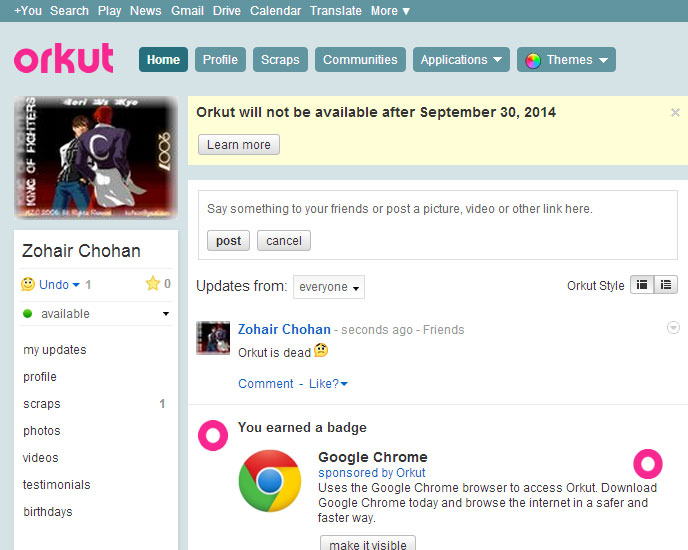Open the post options arrow

point(673,328)
